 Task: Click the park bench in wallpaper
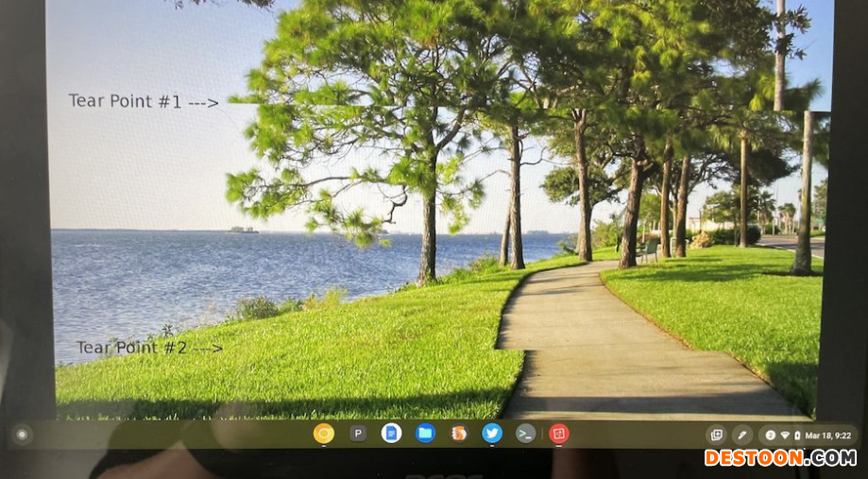pos(649,249)
